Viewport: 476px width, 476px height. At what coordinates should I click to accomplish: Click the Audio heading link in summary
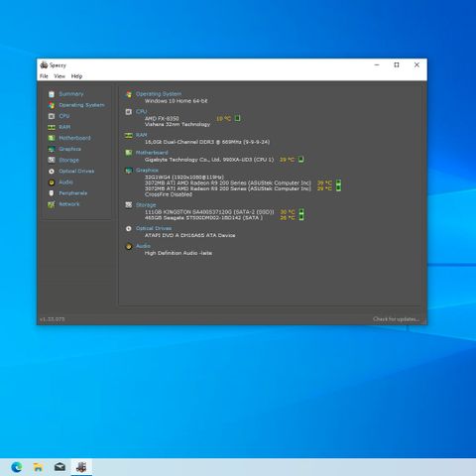point(143,246)
